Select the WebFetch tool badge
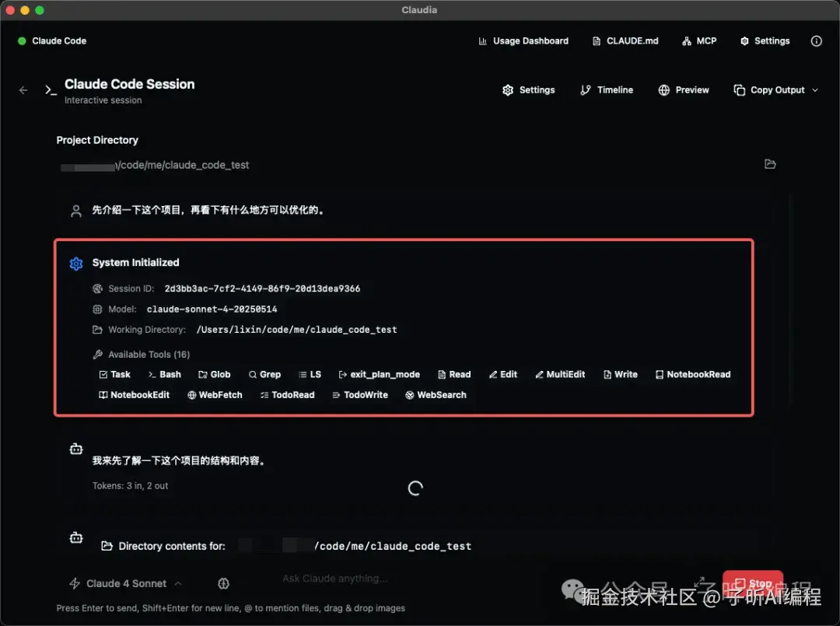Viewport: 840px width, 626px height. click(215, 395)
